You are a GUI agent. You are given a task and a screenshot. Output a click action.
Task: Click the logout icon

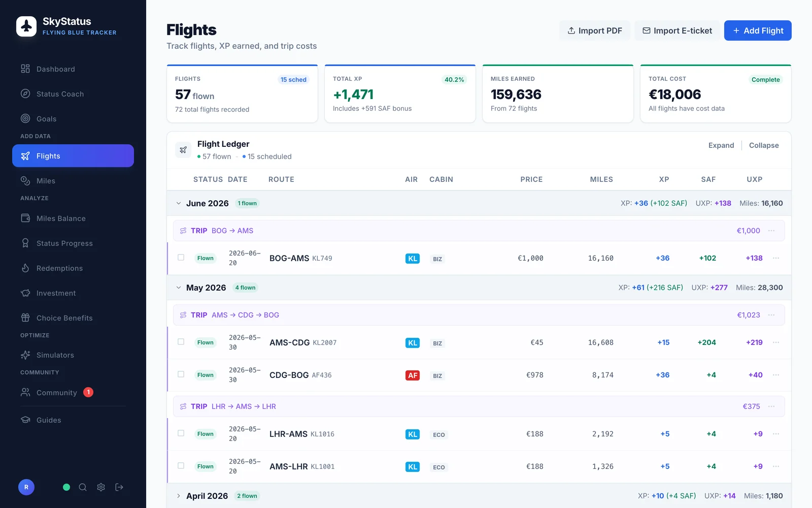(x=119, y=487)
